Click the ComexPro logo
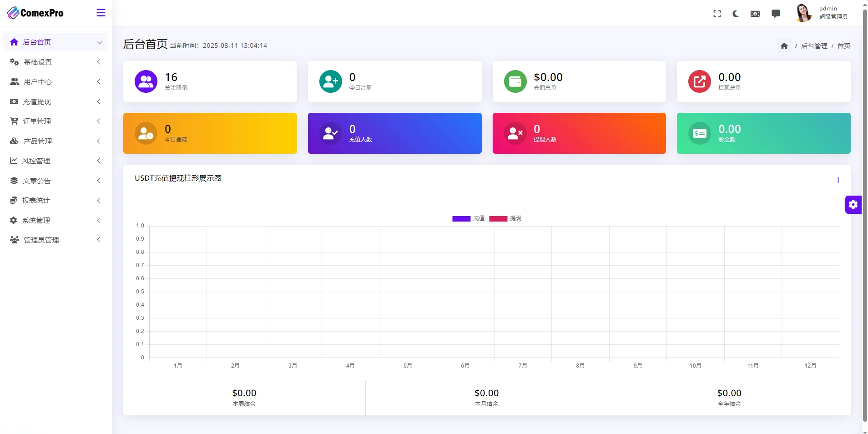The height and width of the screenshot is (434, 868). 35,13
